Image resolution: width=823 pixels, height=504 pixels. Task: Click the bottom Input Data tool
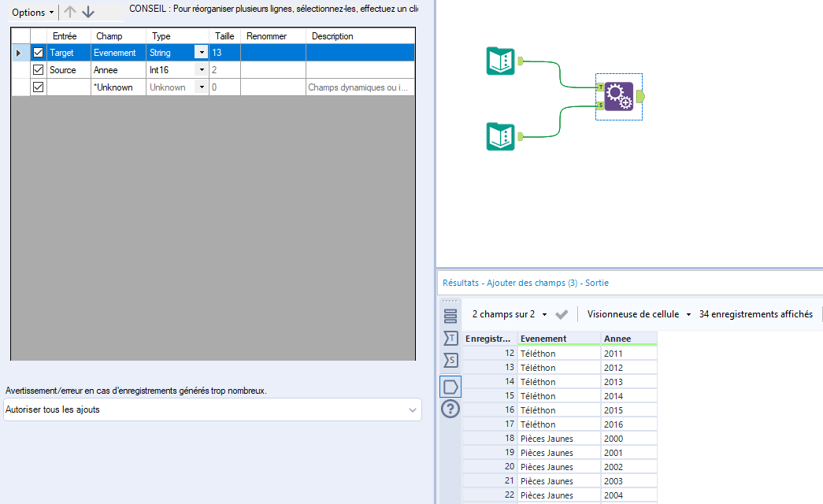pyautogui.click(x=500, y=135)
